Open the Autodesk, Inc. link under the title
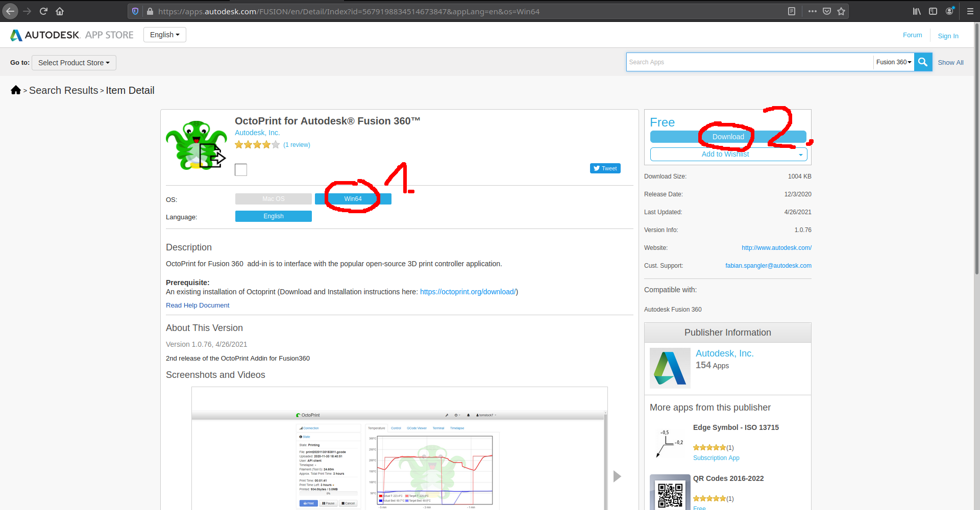Image resolution: width=980 pixels, height=510 pixels. point(257,133)
